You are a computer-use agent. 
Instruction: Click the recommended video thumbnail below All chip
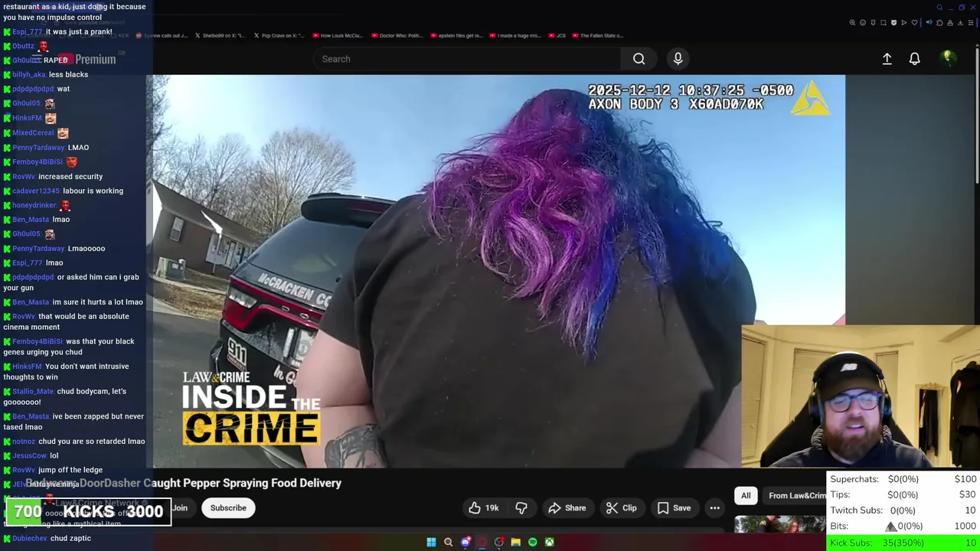point(779,524)
